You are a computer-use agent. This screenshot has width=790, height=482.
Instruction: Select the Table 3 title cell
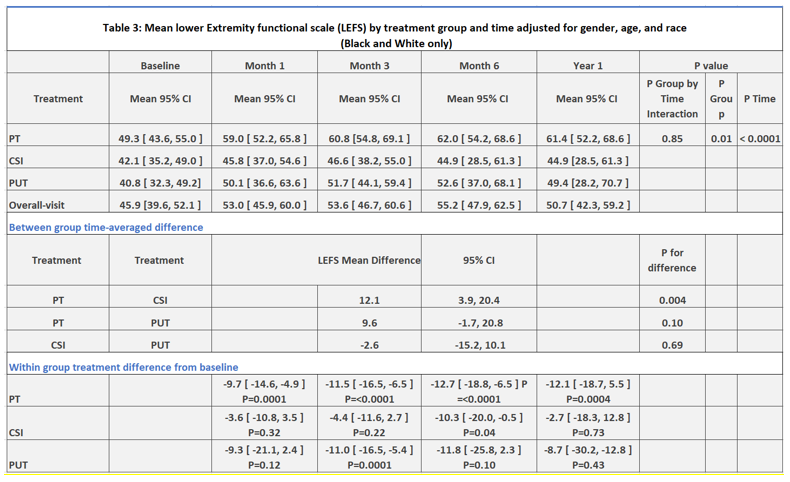[395, 29]
